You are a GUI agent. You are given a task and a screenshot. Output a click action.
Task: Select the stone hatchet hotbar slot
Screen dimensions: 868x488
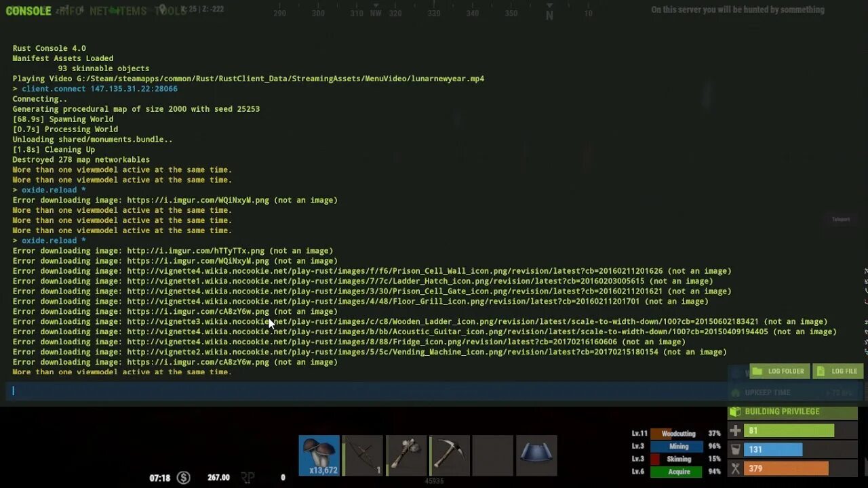point(406,455)
